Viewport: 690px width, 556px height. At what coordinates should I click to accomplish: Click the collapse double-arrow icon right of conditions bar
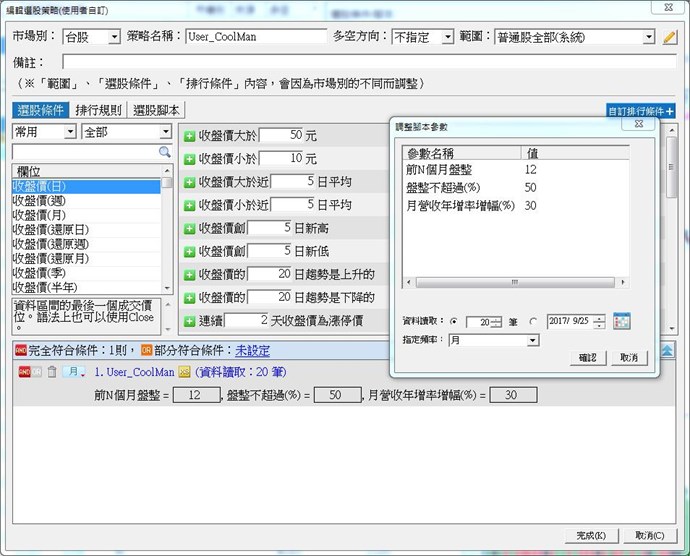pyautogui.click(x=667, y=350)
